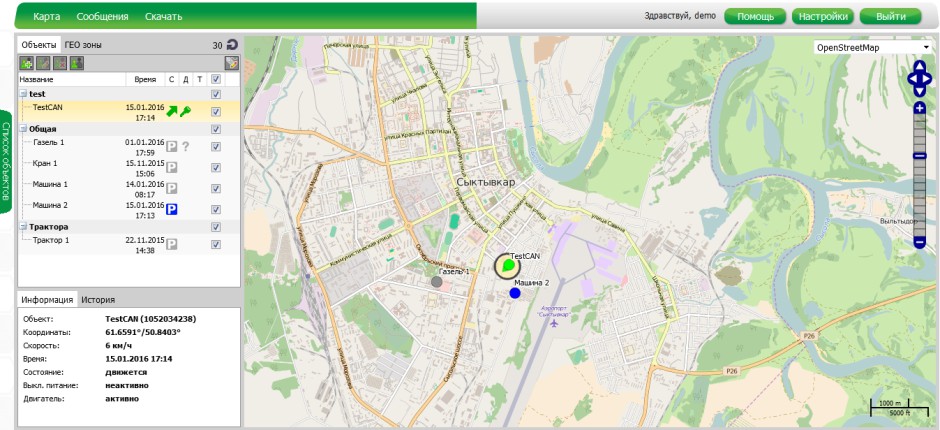Image resolution: width=940 pixels, height=430 pixels.
Task: Click the gray parking icon for Газель 1
Action: [171, 146]
